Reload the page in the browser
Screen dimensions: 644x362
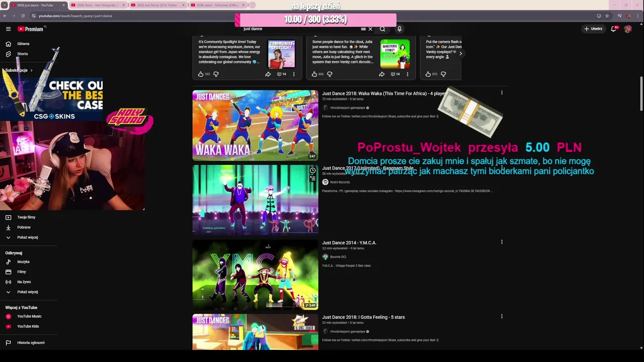tap(23, 16)
